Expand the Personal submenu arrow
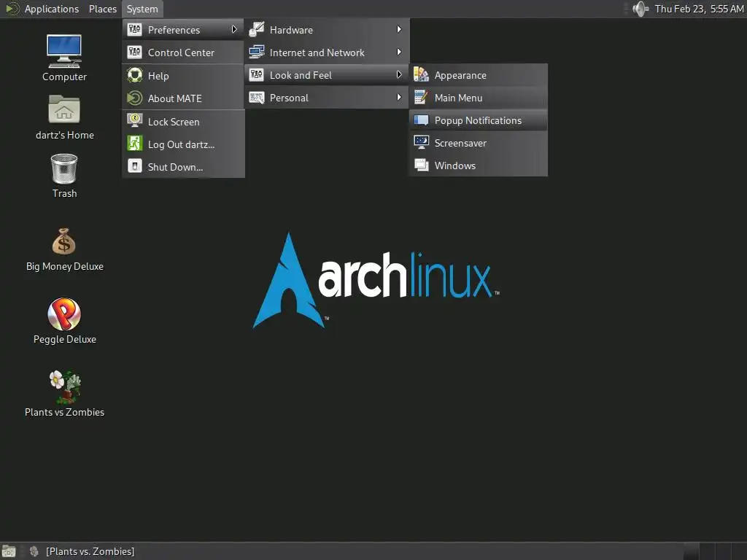Viewport: 747px width, 560px height. pos(399,98)
